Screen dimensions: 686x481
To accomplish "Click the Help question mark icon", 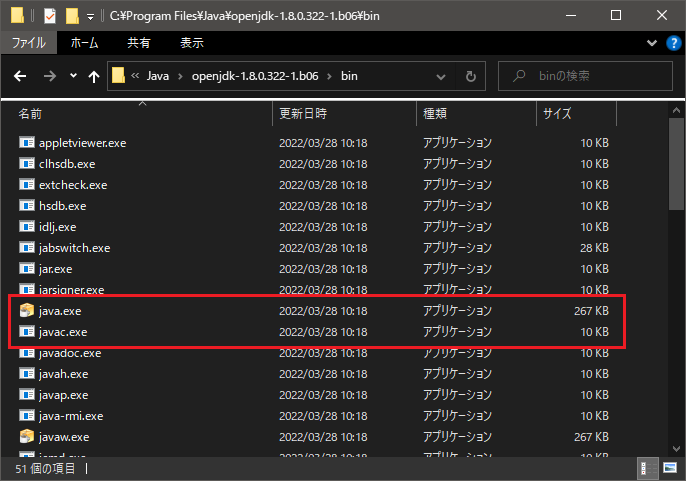I will click(x=674, y=43).
